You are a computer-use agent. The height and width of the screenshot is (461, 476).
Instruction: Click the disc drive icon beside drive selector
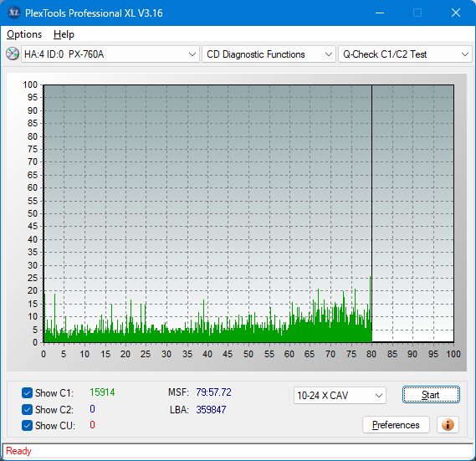[13, 54]
